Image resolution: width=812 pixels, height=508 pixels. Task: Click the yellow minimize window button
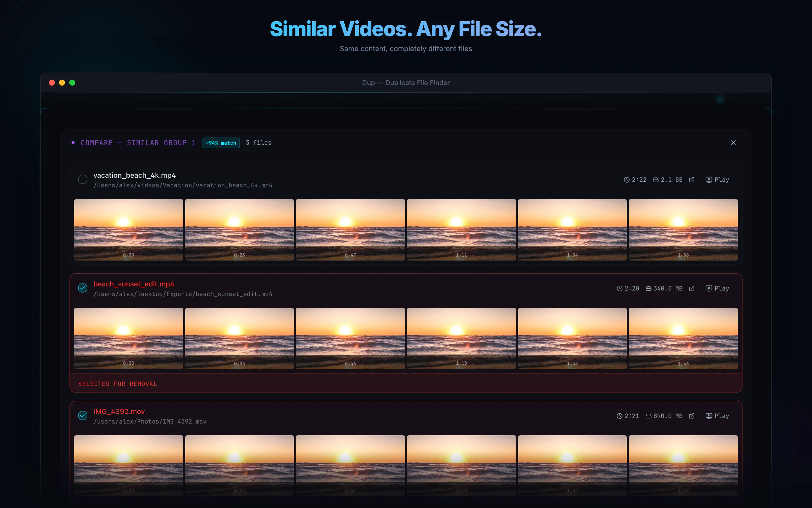[62, 83]
